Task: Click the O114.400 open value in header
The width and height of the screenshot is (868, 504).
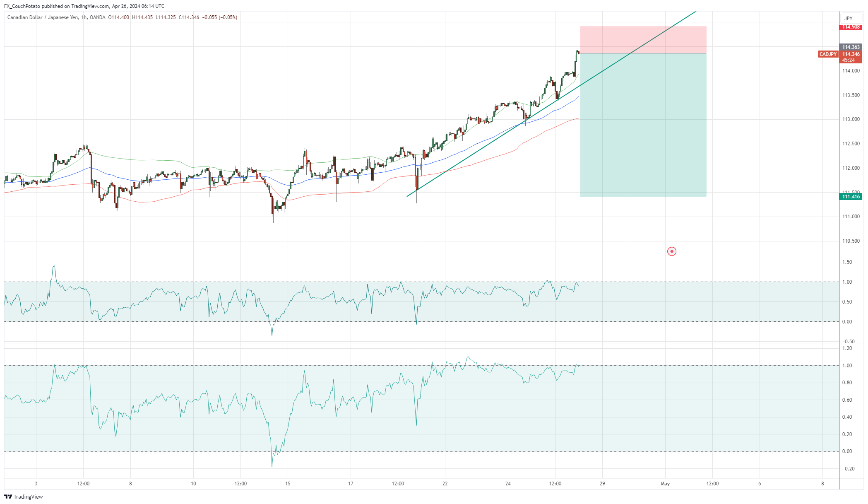Action: pos(119,17)
